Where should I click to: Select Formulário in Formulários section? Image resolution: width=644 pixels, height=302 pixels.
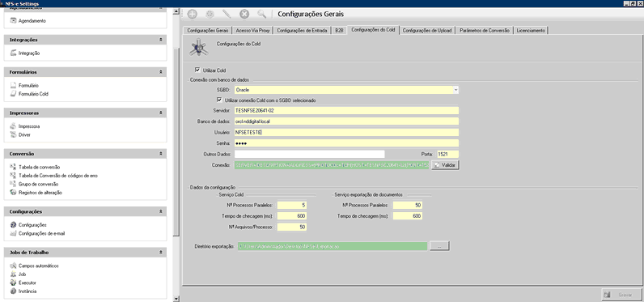click(x=28, y=86)
